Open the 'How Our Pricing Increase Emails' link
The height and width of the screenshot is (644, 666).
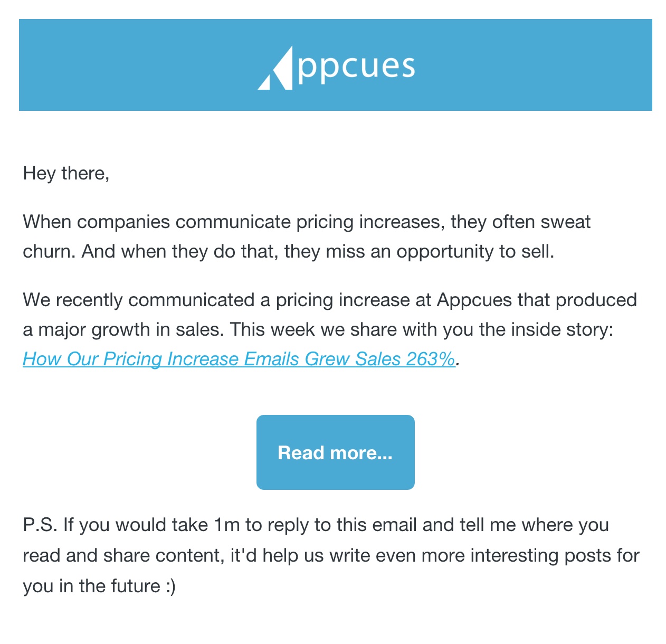click(239, 359)
